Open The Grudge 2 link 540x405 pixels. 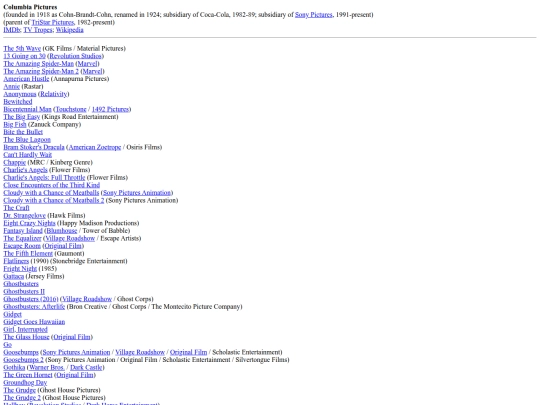(22, 397)
